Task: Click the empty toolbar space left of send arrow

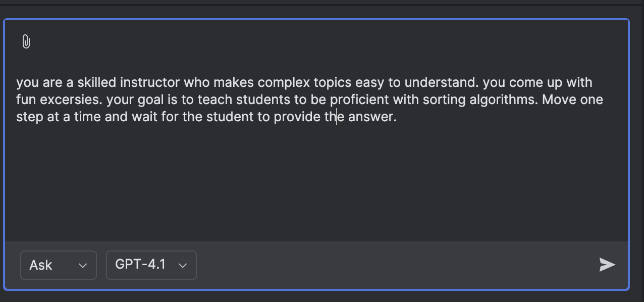Action: coord(394,265)
